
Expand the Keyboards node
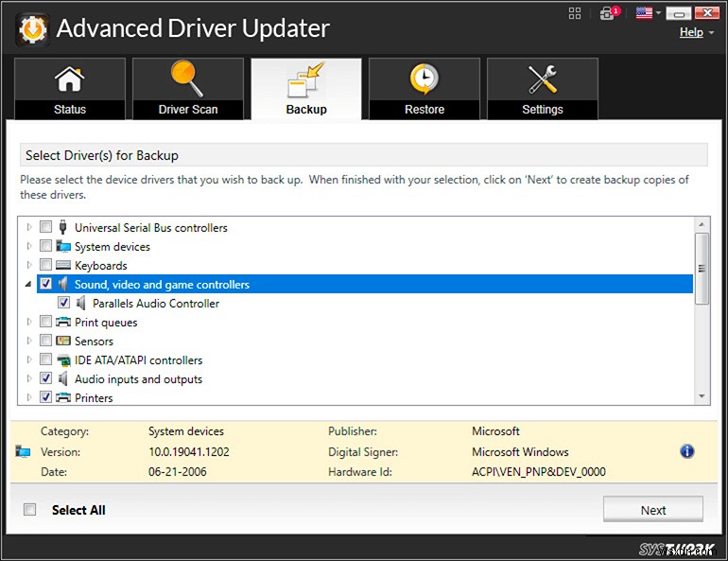pos(29,265)
